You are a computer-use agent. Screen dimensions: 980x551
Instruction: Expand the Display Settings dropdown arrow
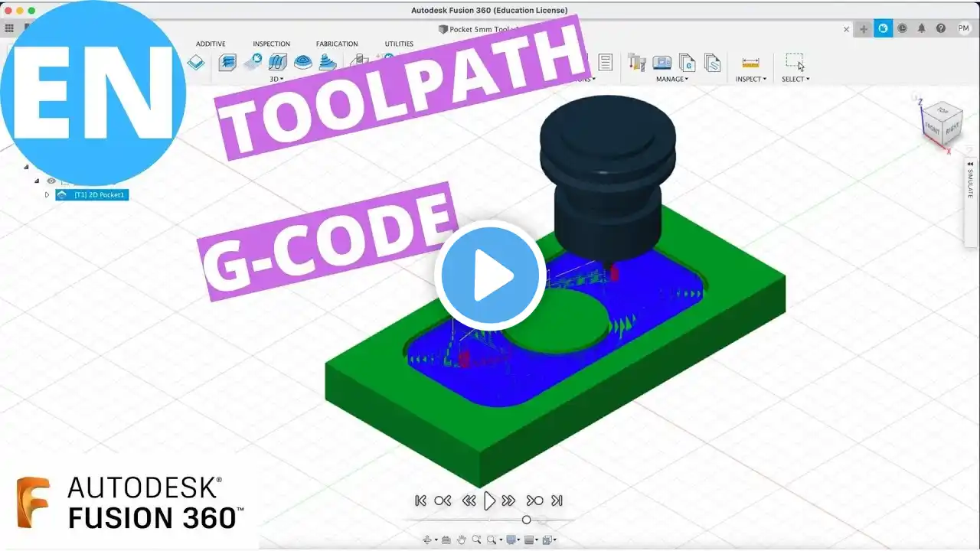tap(519, 540)
